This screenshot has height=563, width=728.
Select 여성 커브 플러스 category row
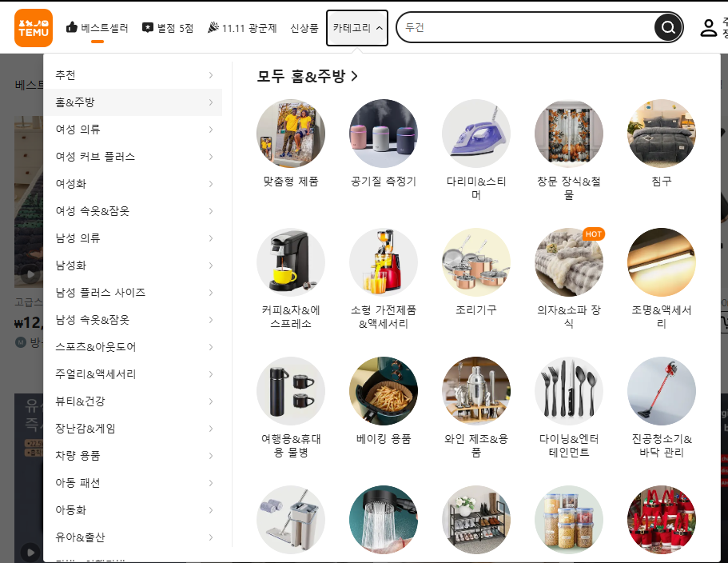133,157
